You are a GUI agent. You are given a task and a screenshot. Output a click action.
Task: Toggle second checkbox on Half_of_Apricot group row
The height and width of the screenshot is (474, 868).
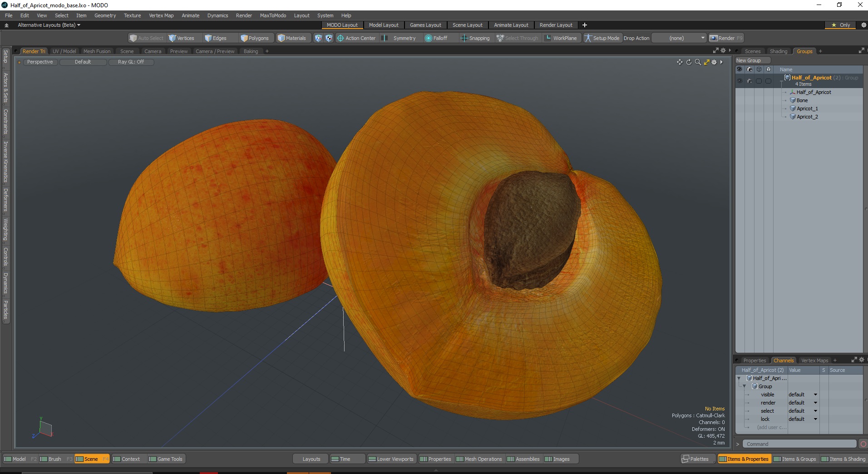[768, 81]
